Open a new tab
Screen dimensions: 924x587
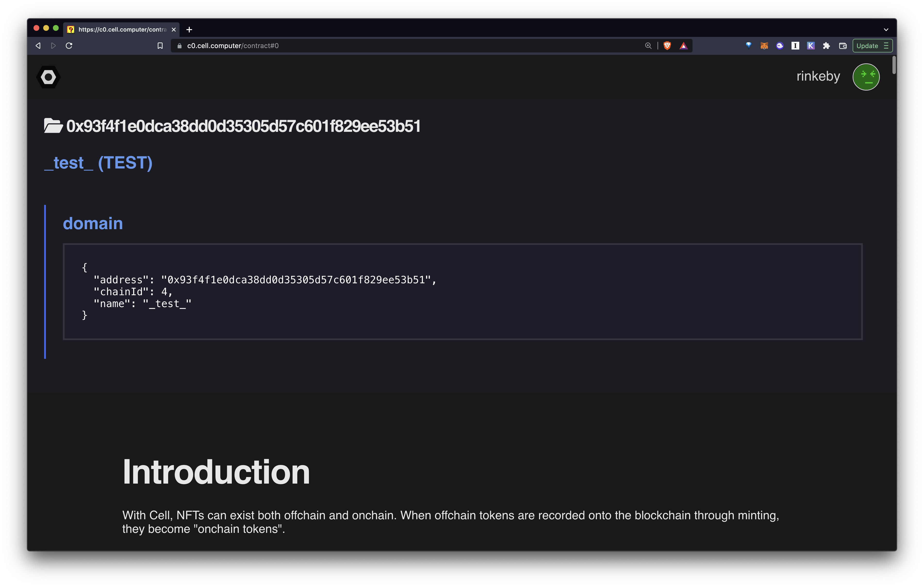click(189, 30)
